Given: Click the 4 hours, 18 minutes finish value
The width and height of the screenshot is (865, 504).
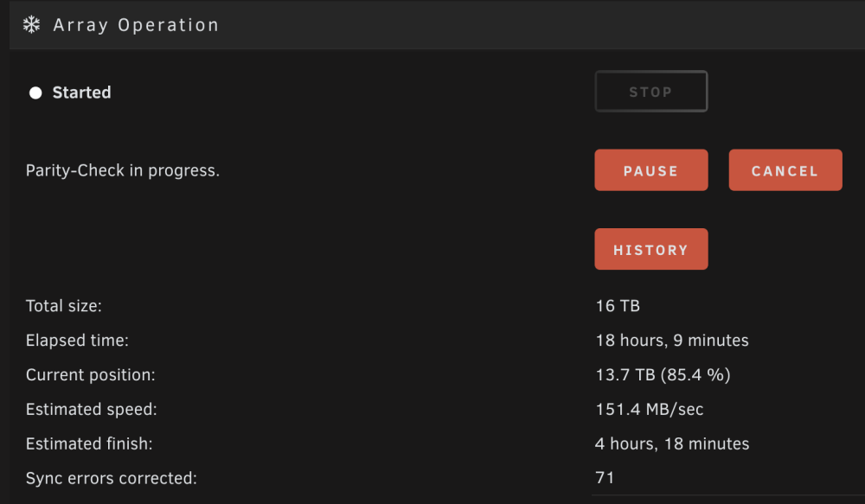Looking at the screenshot, I should (x=672, y=443).
